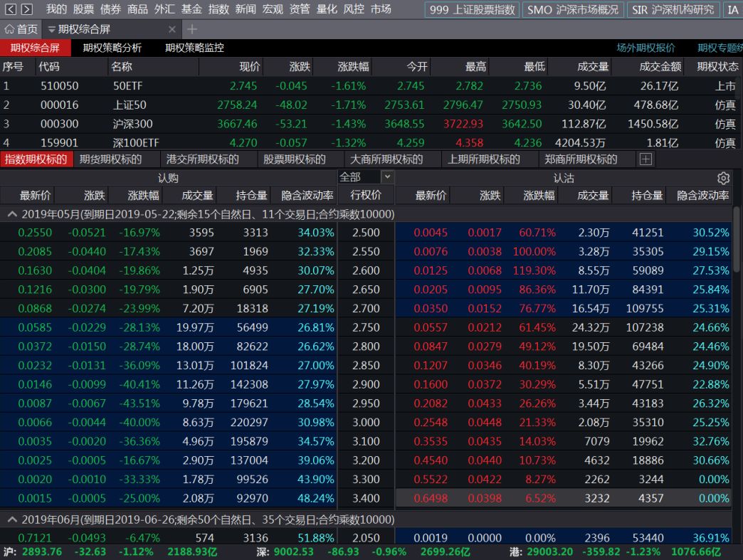Open the 基金 menu
The image size is (743, 560).
(191, 9)
